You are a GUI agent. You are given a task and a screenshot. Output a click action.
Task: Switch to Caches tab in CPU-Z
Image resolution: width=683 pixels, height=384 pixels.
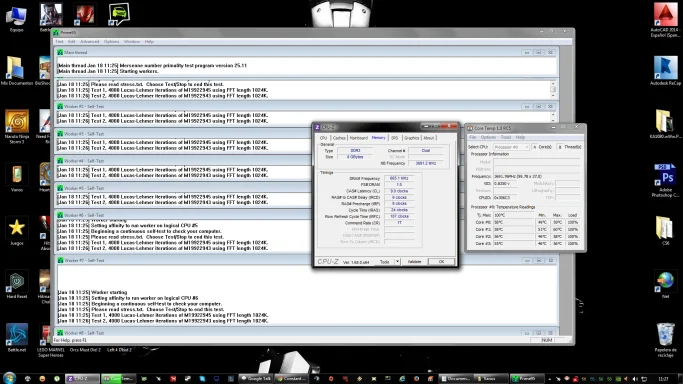tap(339, 138)
